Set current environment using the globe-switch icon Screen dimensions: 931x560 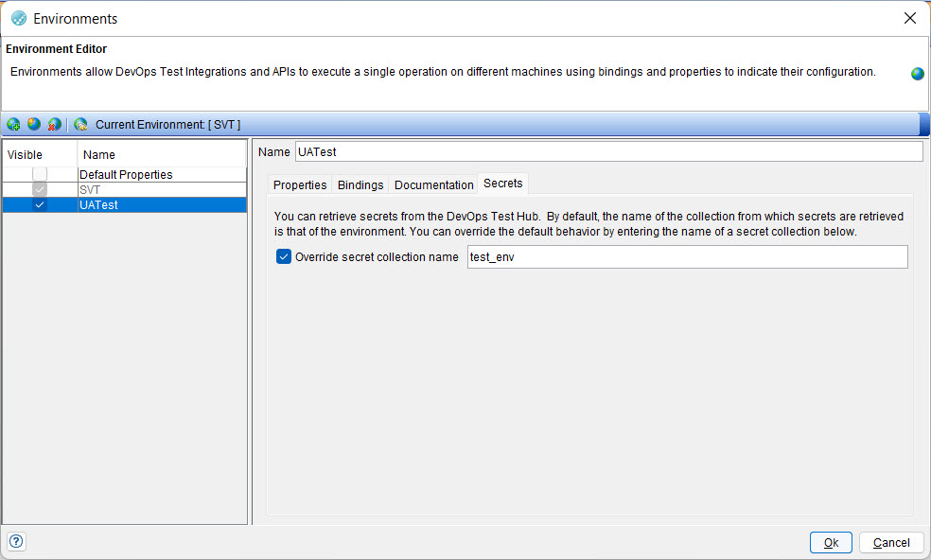80,124
